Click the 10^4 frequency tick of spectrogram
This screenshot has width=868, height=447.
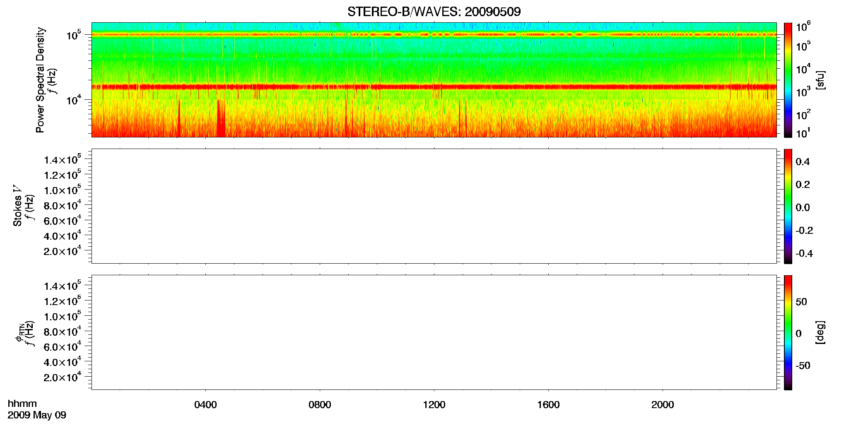click(74, 100)
